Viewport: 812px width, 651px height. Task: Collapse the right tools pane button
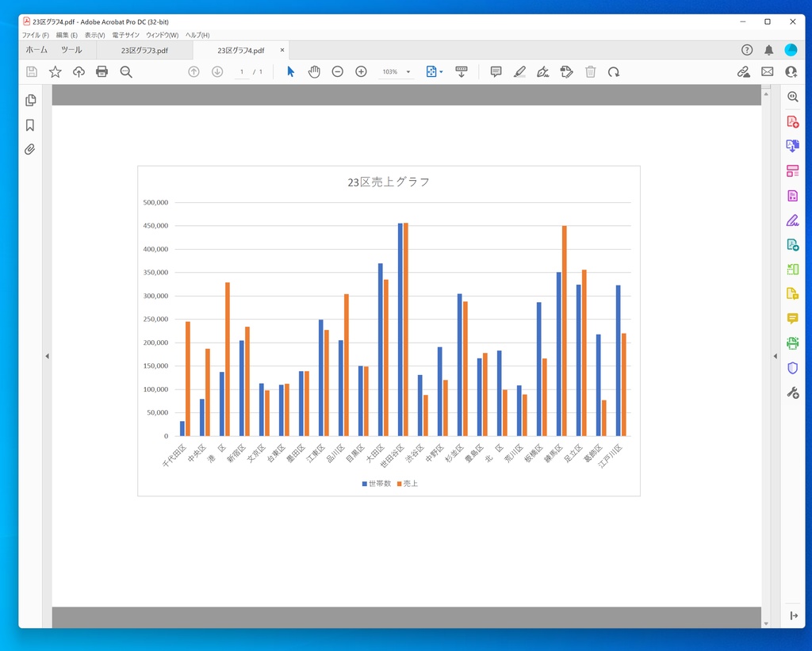point(793,616)
